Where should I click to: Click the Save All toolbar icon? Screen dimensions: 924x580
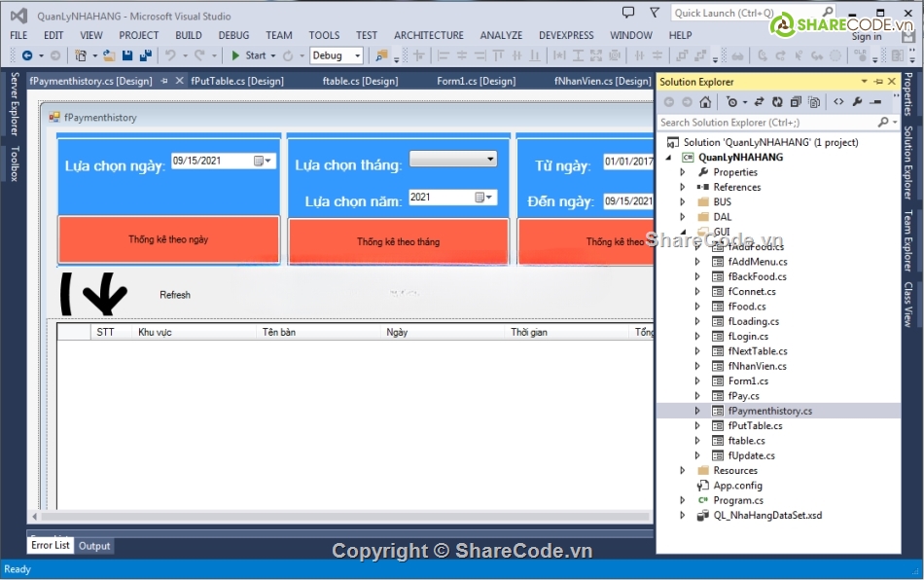tap(146, 55)
